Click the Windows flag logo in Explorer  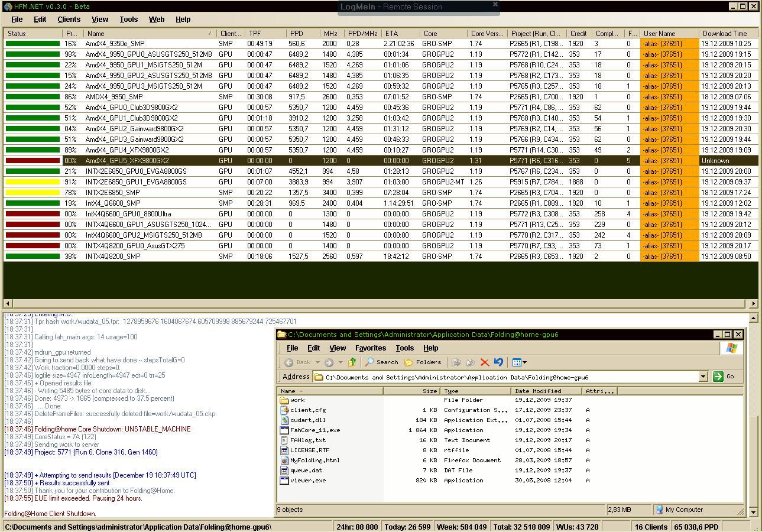731,348
